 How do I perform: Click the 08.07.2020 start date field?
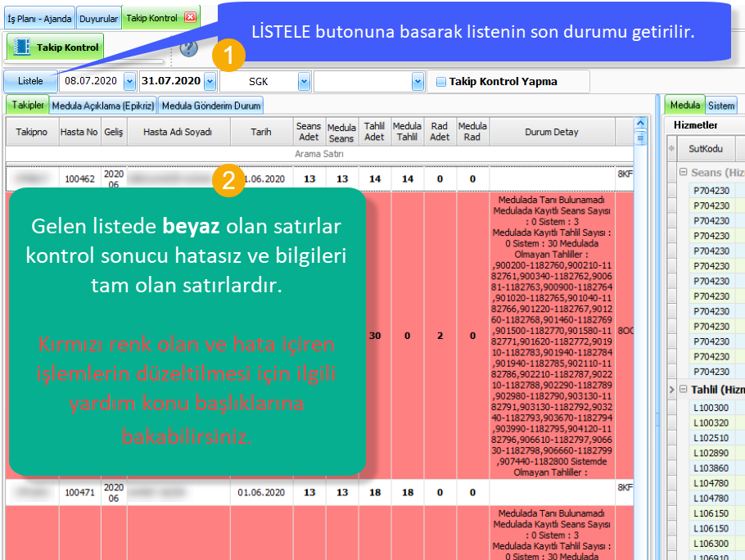tap(91, 81)
